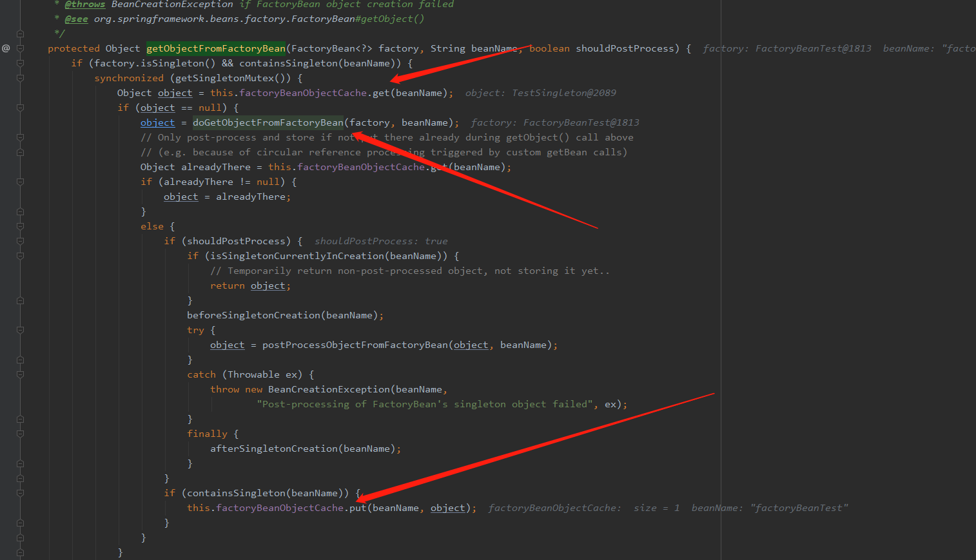Fold the factory.isSingleton() if block

click(x=20, y=63)
